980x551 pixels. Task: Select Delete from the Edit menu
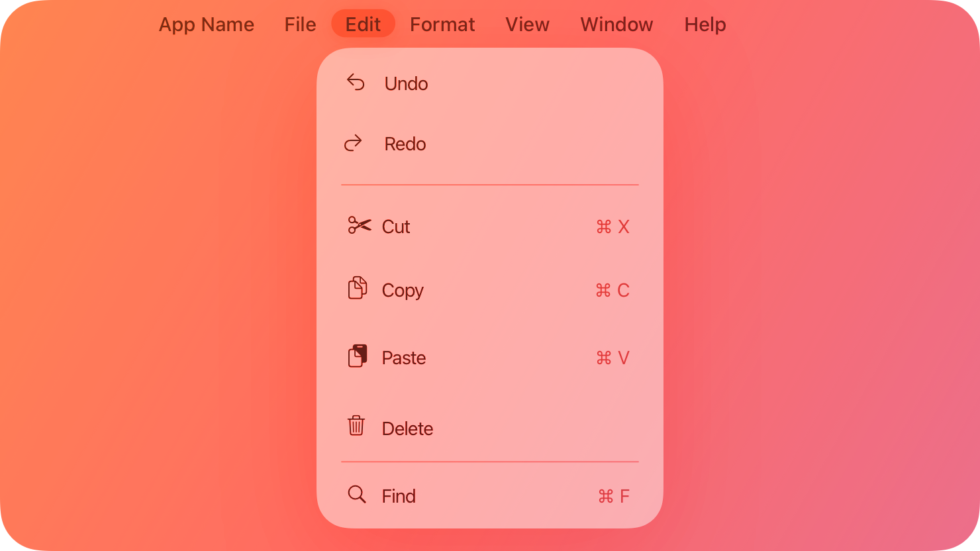tap(407, 428)
